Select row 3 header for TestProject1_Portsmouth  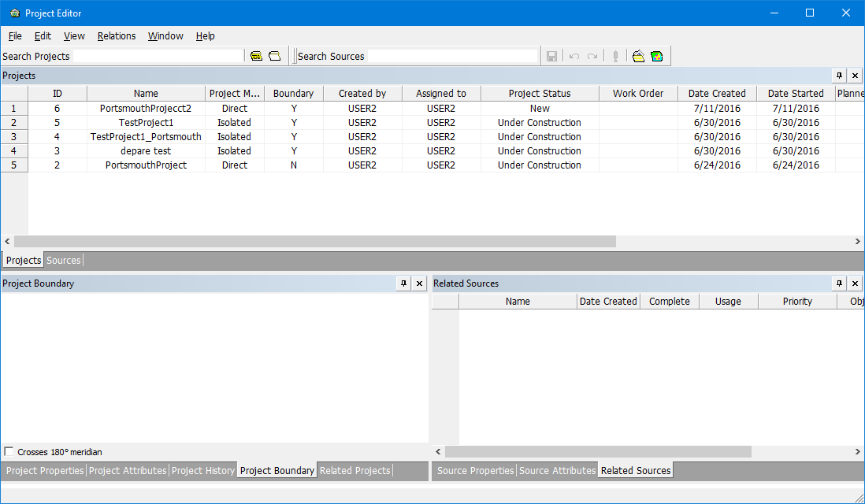click(x=14, y=137)
